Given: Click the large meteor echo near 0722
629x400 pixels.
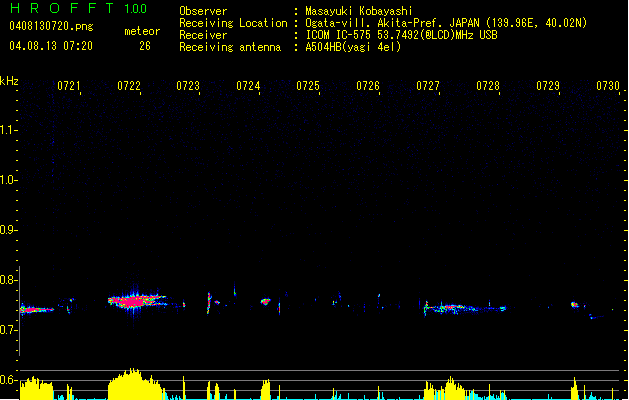Looking at the screenshot, I should 136,301.
